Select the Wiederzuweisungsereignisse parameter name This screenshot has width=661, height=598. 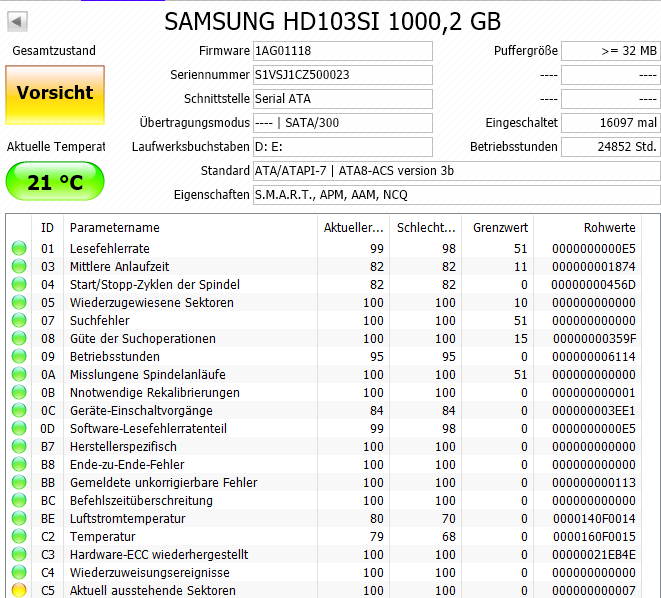click(x=150, y=573)
